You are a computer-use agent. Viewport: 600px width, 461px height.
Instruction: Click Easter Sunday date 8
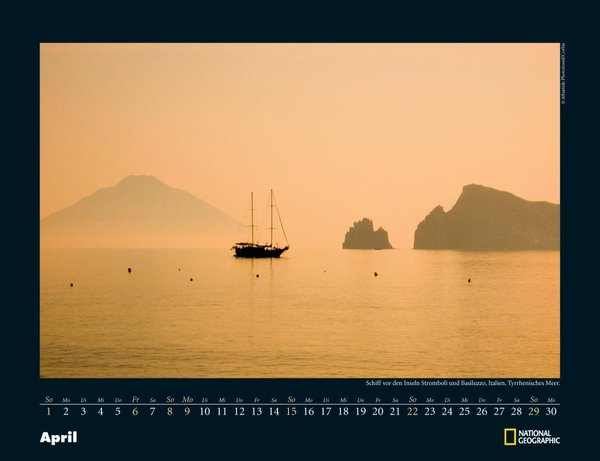click(x=170, y=411)
